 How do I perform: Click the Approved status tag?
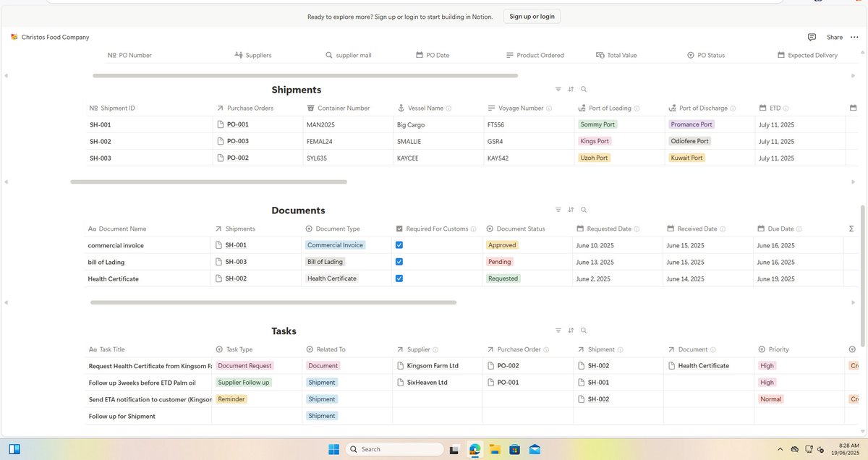502,245
